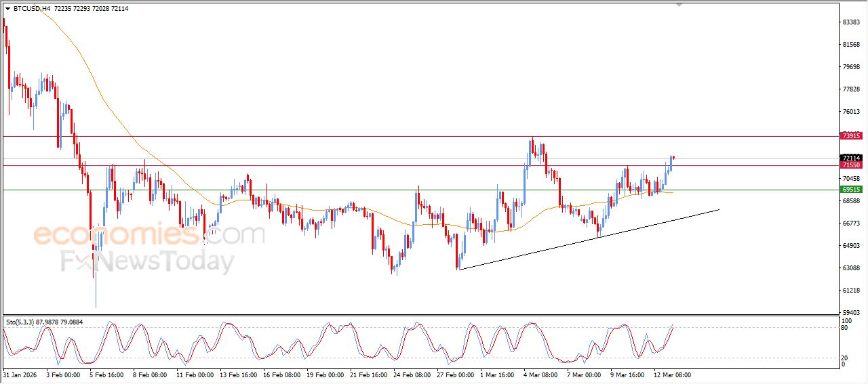This screenshot has width=868, height=384.
Task: Click the 80 level on stochastic scale
Action: (844, 328)
